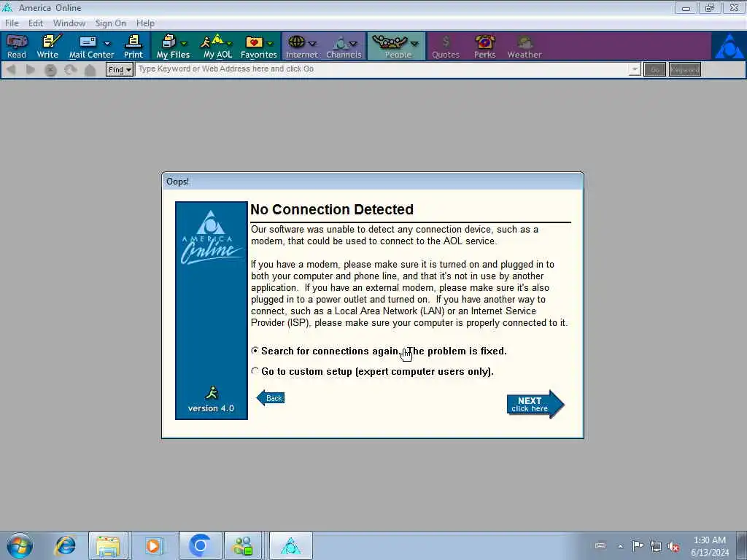Click the AOL triangle logo in the toolbar

click(x=729, y=46)
